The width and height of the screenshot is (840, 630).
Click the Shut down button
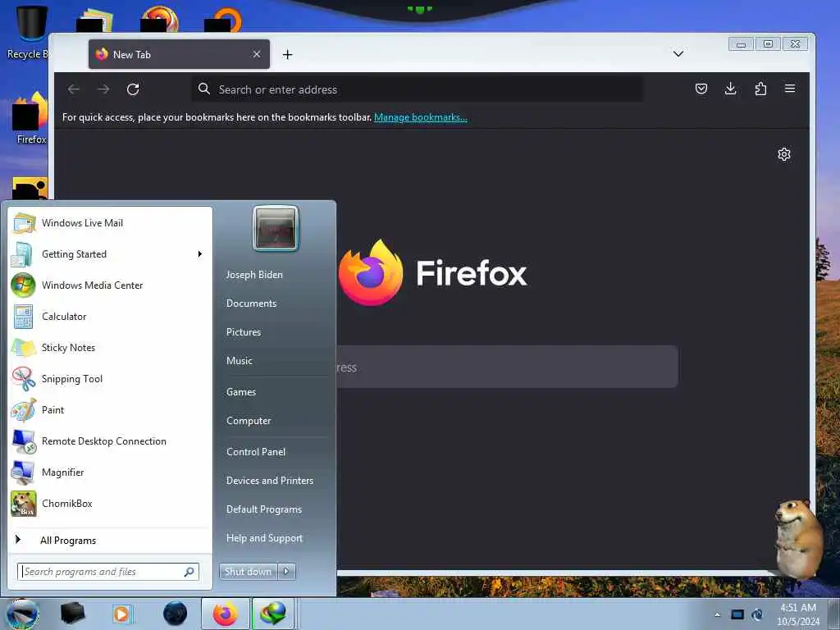(x=248, y=572)
